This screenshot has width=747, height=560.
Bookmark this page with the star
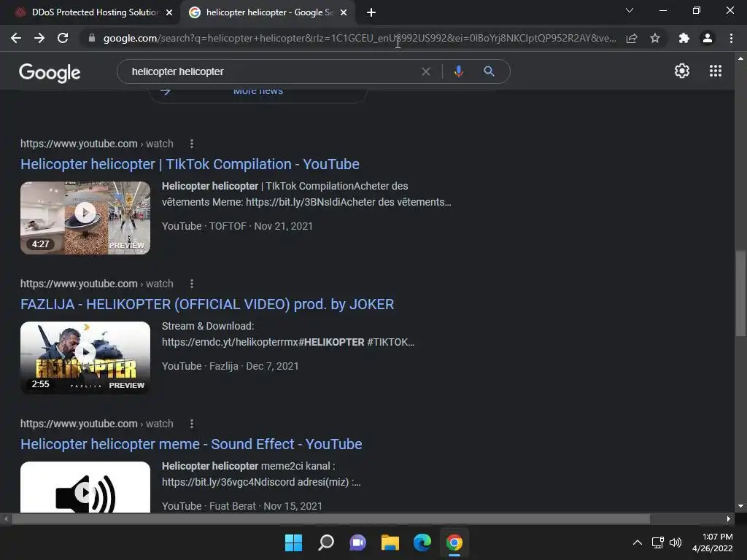click(655, 38)
